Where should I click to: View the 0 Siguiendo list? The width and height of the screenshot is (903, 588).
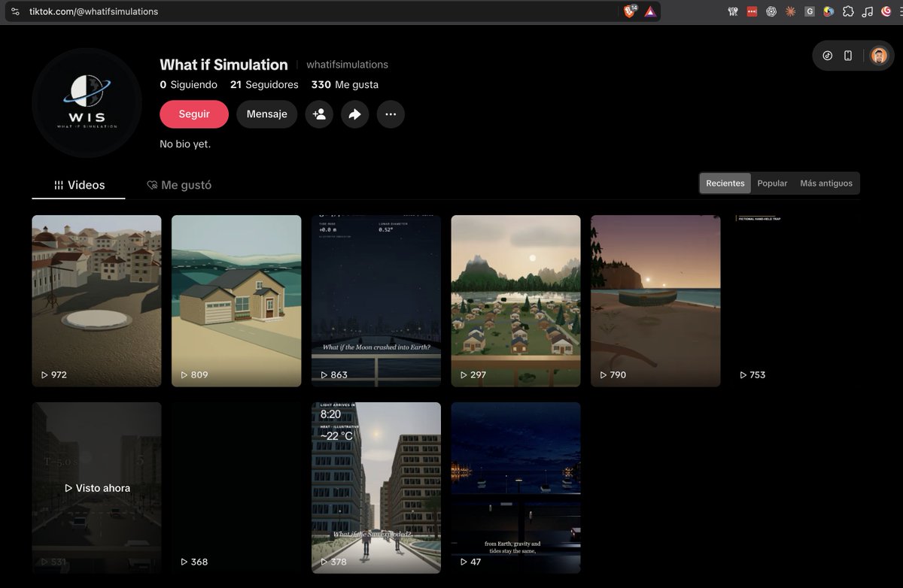click(189, 85)
